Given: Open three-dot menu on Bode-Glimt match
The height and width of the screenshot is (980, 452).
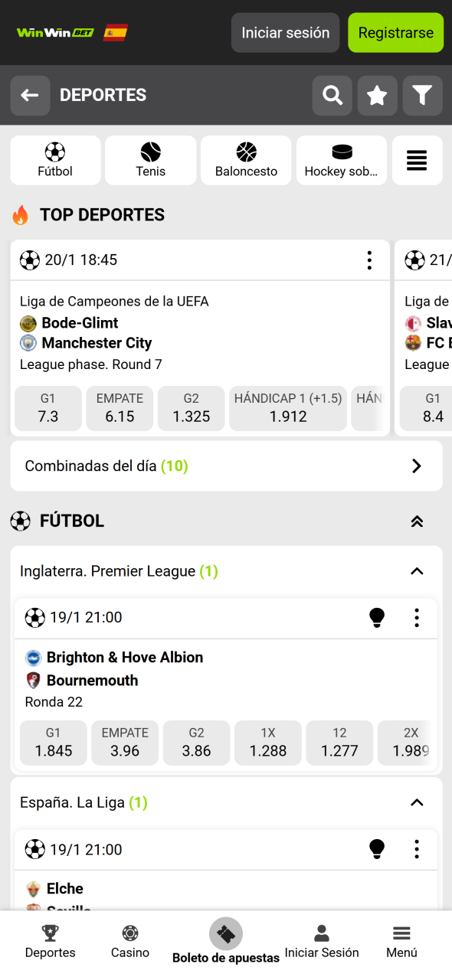Looking at the screenshot, I should point(369,260).
